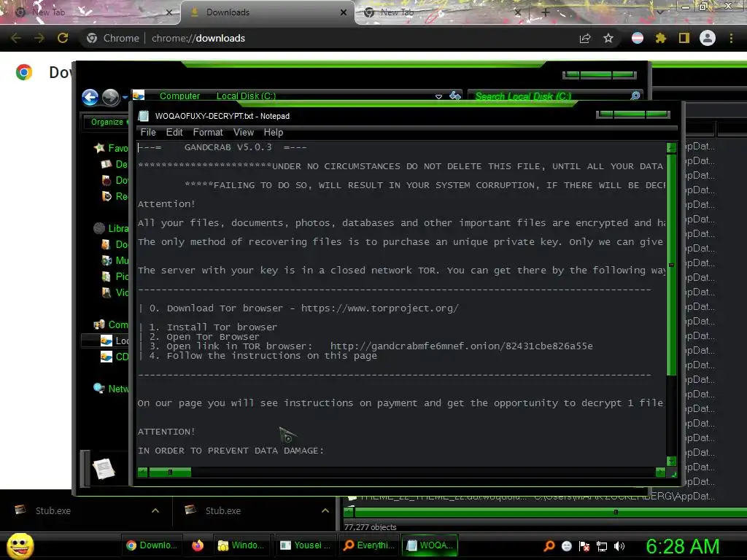Image resolution: width=747 pixels, height=560 pixels.
Task: Click Local Disk (C:) in Explorer address path
Action: tap(246, 96)
